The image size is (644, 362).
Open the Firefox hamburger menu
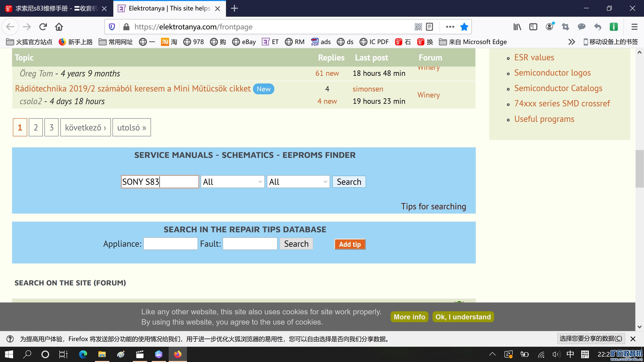click(x=634, y=27)
